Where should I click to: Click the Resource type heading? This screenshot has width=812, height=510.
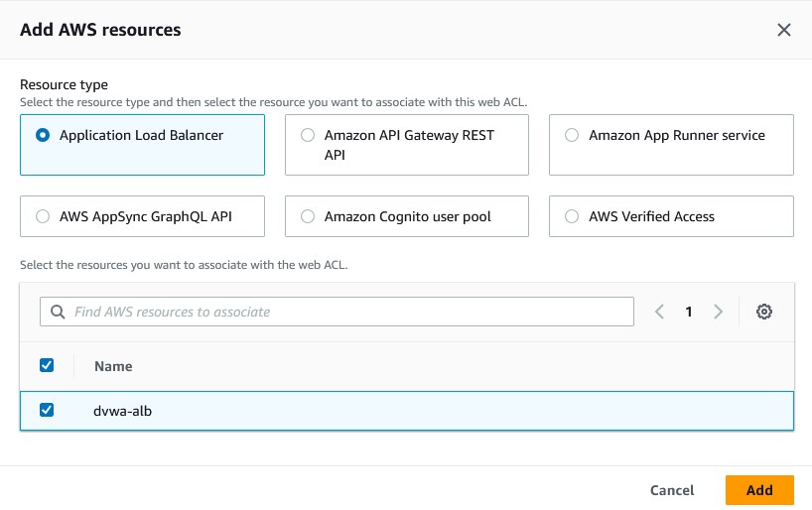(x=64, y=84)
